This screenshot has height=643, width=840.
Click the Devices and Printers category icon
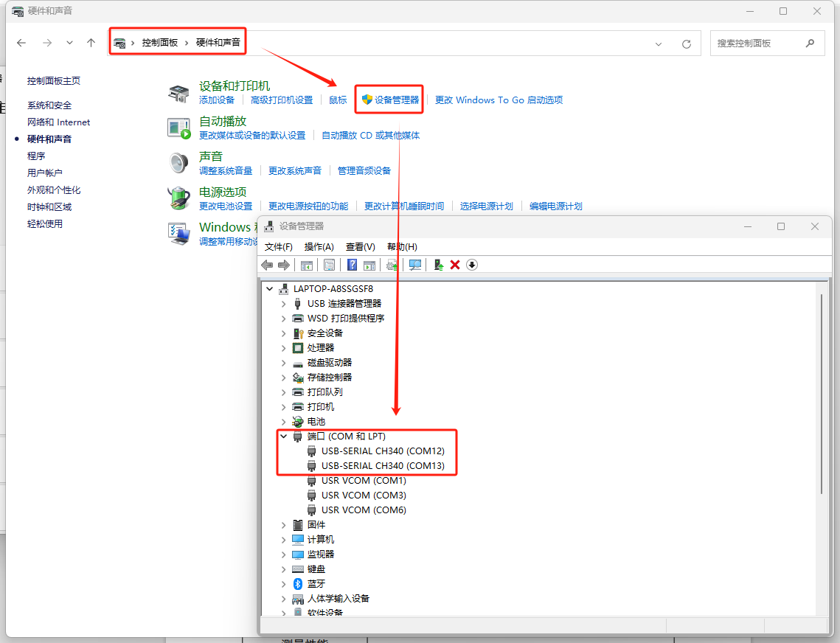click(x=178, y=93)
